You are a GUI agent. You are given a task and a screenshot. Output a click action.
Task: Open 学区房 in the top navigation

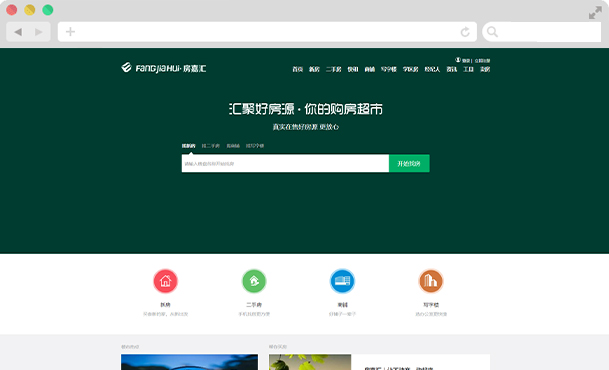tap(410, 69)
